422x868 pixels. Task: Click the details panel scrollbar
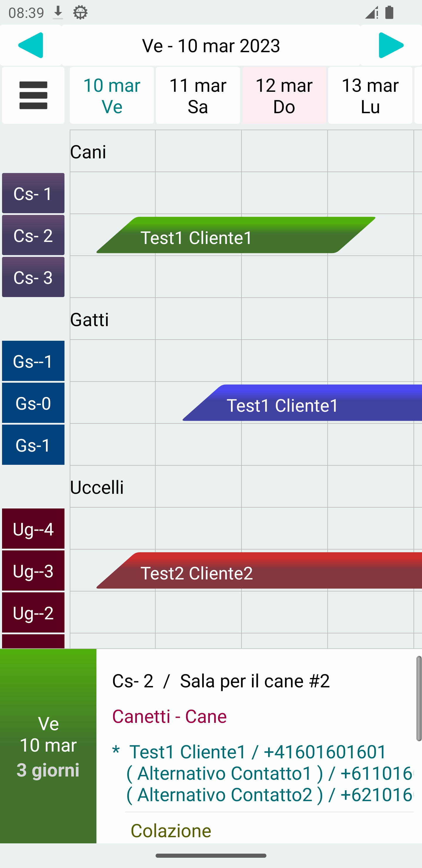[x=418, y=698]
